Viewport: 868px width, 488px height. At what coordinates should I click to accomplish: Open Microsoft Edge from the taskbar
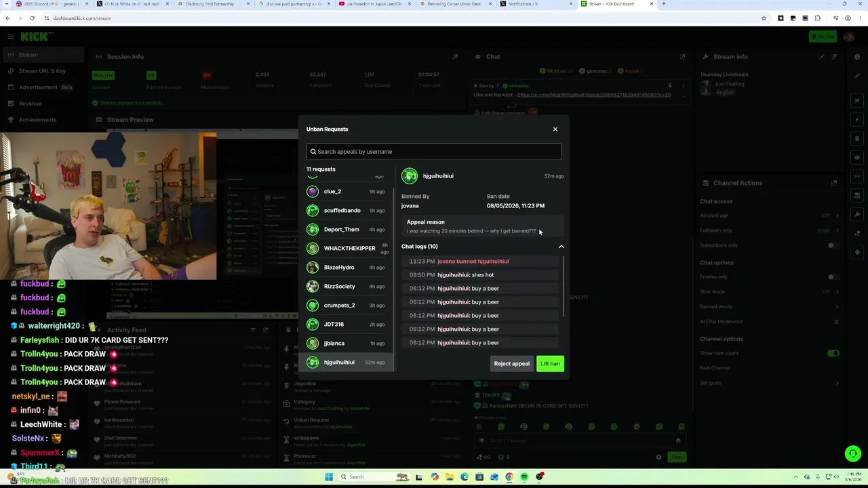pyautogui.click(x=465, y=476)
